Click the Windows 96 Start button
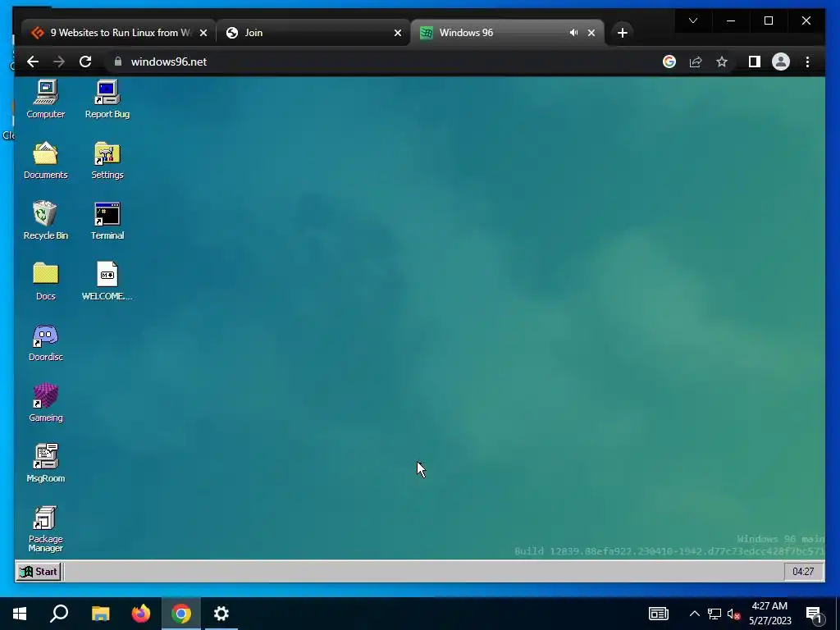840x630 pixels. tap(38, 572)
